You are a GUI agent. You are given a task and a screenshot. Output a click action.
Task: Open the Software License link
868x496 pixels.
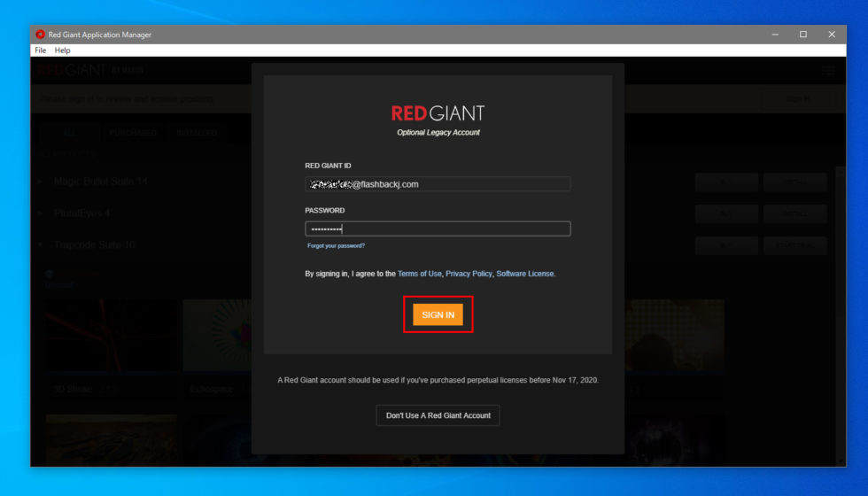point(524,274)
